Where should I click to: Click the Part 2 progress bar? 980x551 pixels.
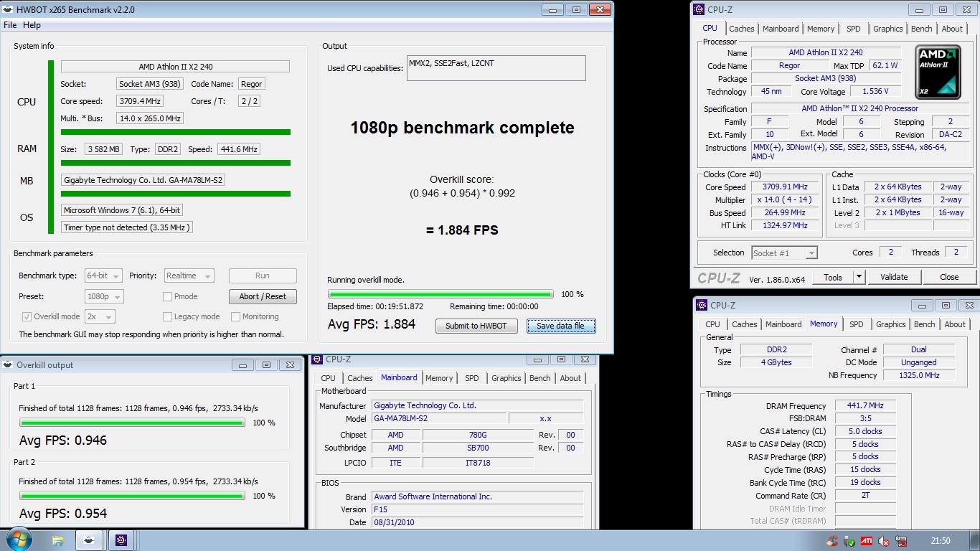click(132, 496)
